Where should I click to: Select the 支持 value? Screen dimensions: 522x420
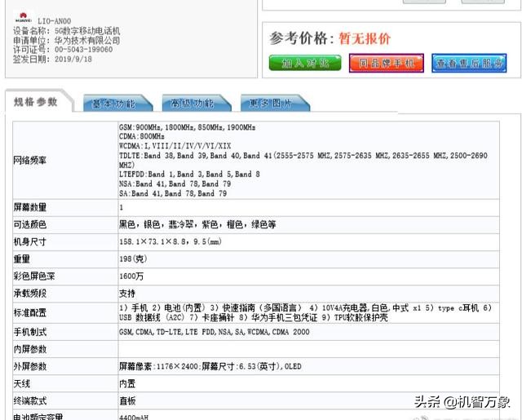pyautogui.click(x=127, y=294)
